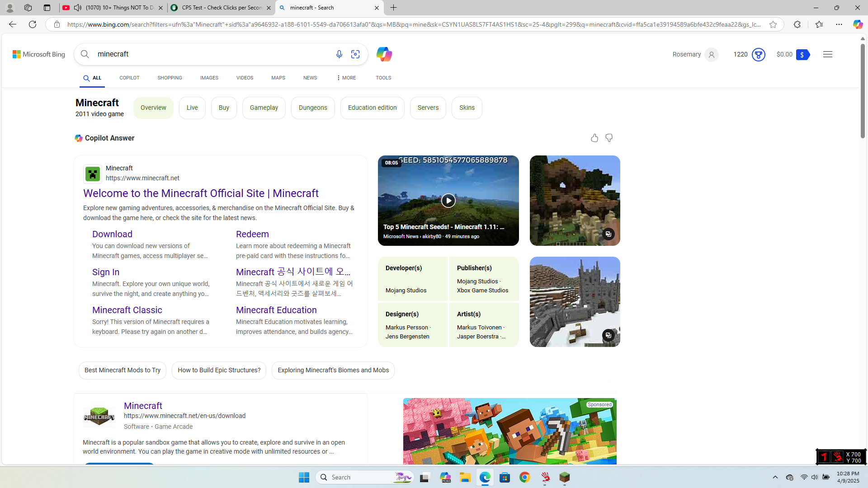Open Rosemary account profile

[695, 55]
